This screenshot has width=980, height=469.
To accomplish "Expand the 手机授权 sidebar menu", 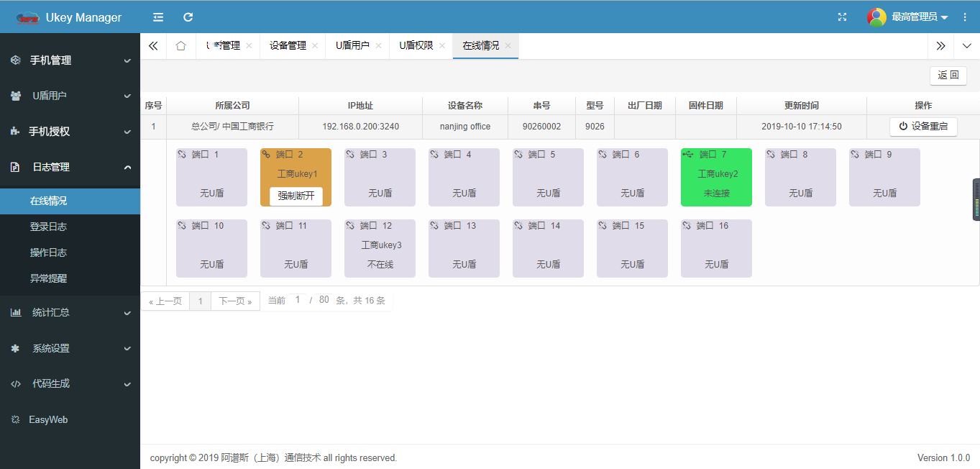I will click(x=127, y=132).
